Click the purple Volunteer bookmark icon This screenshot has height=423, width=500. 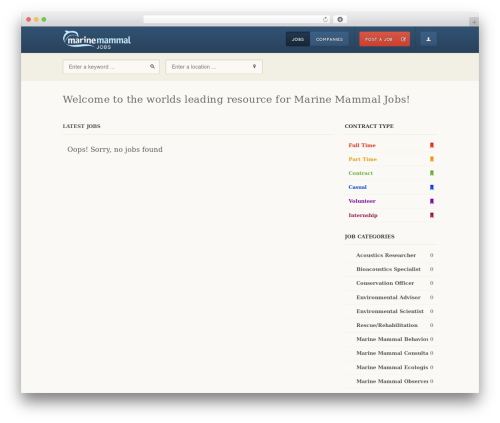point(432,201)
